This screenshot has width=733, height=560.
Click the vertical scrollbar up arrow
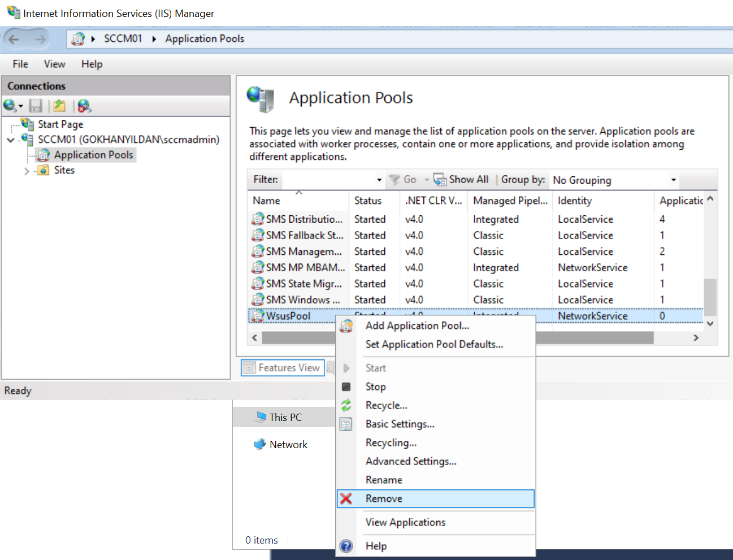tap(710, 199)
